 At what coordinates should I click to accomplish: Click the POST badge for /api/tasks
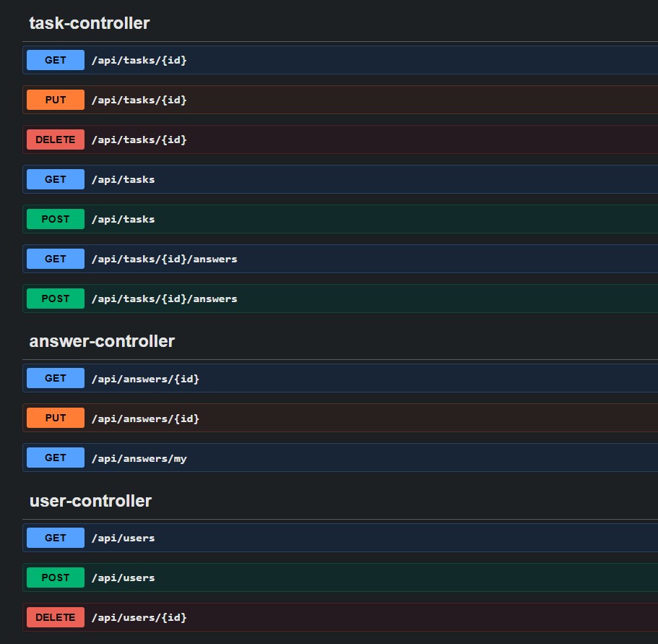pos(56,219)
